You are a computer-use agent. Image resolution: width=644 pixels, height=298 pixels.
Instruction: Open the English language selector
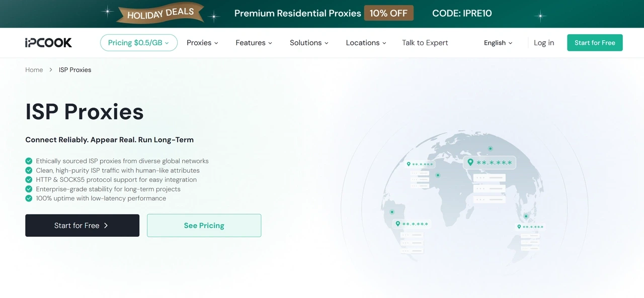[x=498, y=43]
